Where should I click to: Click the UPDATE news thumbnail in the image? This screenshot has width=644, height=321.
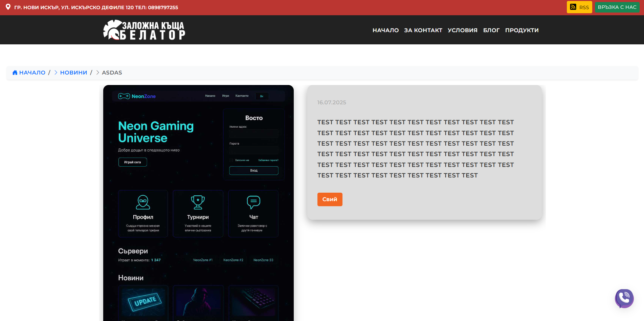[x=143, y=301]
